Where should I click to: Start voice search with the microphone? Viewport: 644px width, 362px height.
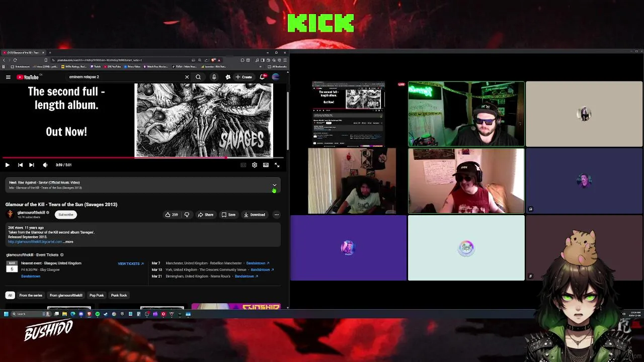[214, 77]
